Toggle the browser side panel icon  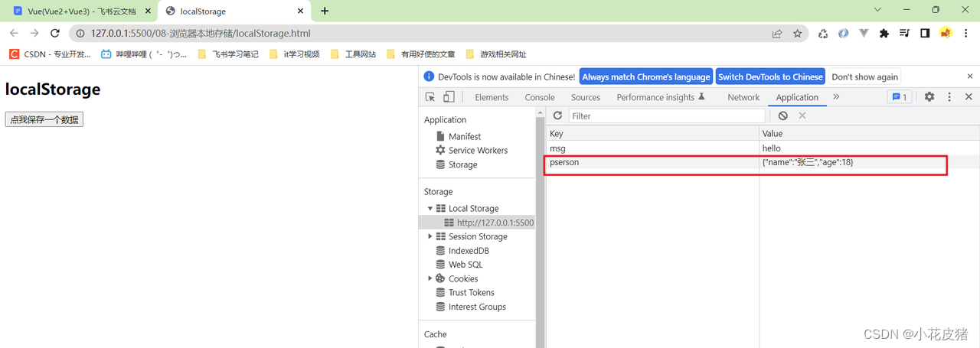925,34
